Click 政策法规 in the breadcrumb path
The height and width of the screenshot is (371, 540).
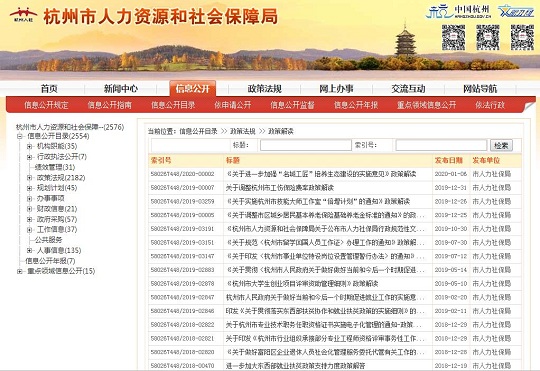click(x=242, y=131)
